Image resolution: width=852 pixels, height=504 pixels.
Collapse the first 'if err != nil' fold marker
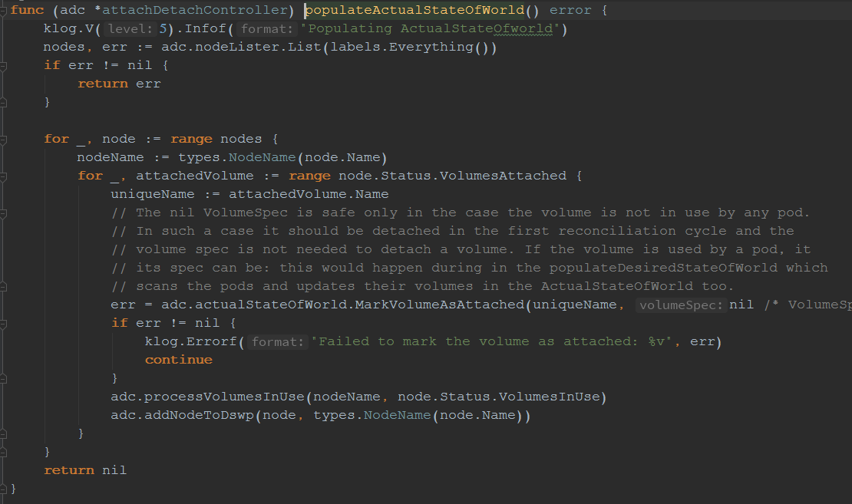(3, 66)
